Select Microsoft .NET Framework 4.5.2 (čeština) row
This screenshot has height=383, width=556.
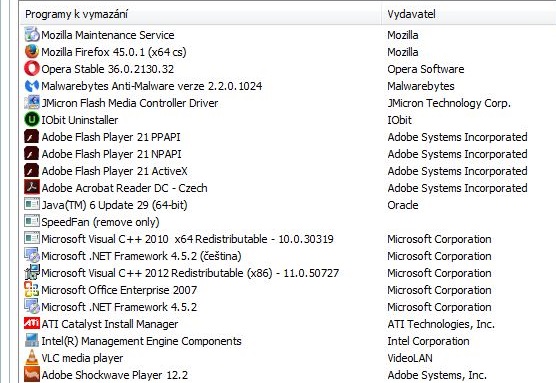[x=288, y=256]
